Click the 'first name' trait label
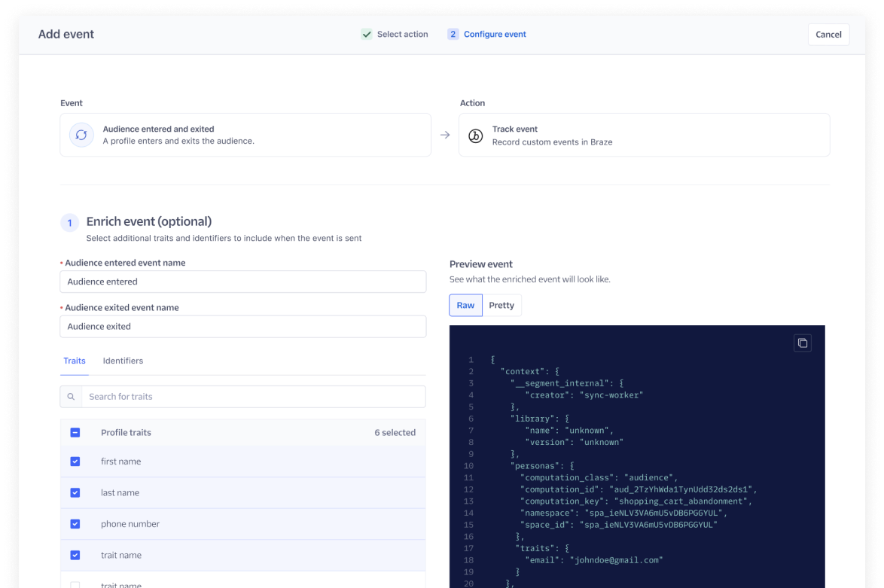This screenshot has width=884, height=588. 120,462
